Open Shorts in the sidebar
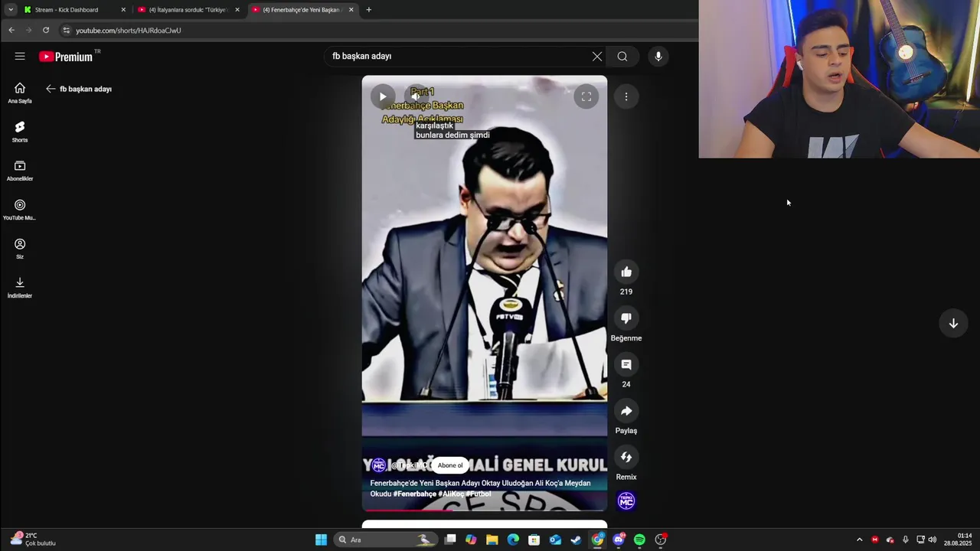 tap(20, 132)
